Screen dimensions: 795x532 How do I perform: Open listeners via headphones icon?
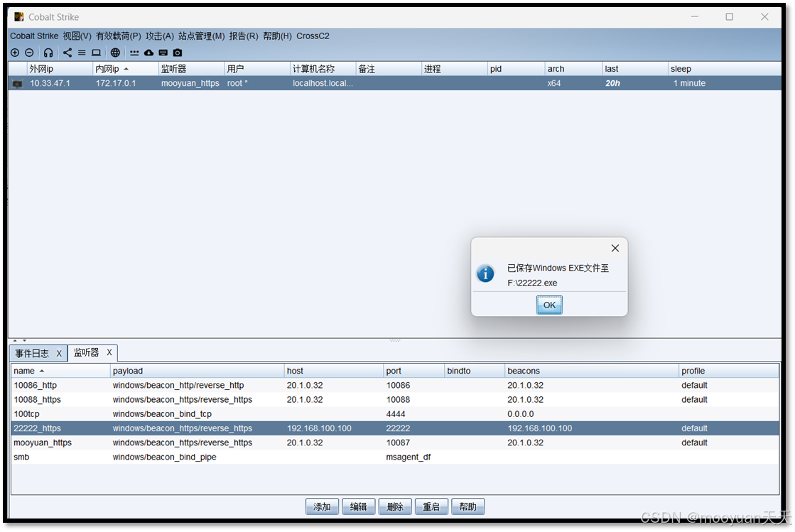(48, 53)
